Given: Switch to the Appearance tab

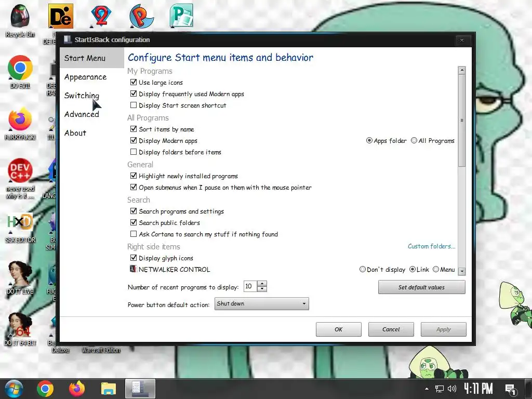Looking at the screenshot, I should [x=86, y=77].
